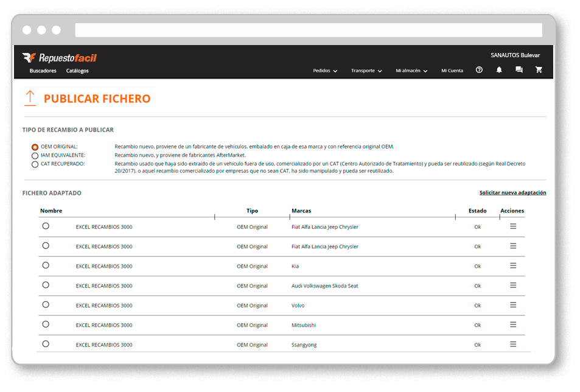
Task: Click the Estado column header
Action: 478,211
